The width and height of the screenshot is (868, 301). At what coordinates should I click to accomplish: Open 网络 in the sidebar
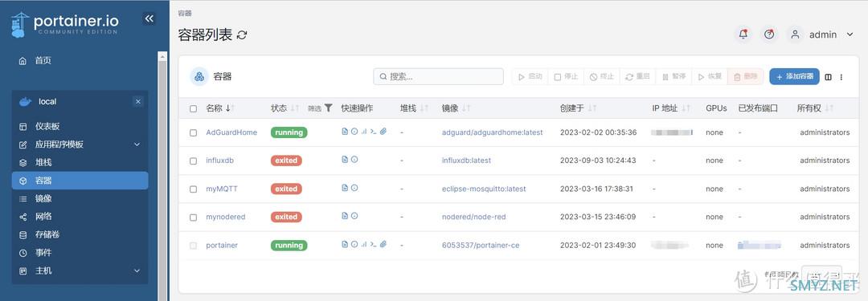(x=80, y=217)
